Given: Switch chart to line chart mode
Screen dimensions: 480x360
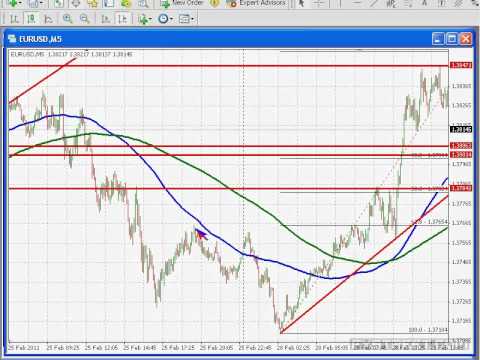Looking at the screenshot, I should [x=49, y=19].
